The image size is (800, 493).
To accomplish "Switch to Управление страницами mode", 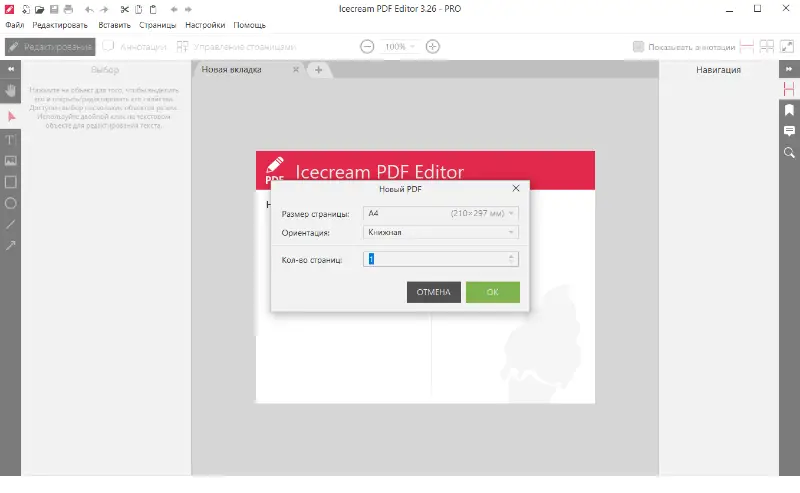I will [236, 47].
